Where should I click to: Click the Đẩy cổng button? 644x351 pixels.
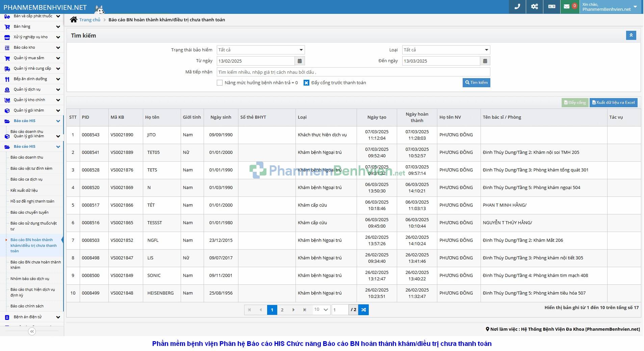(575, 102)
